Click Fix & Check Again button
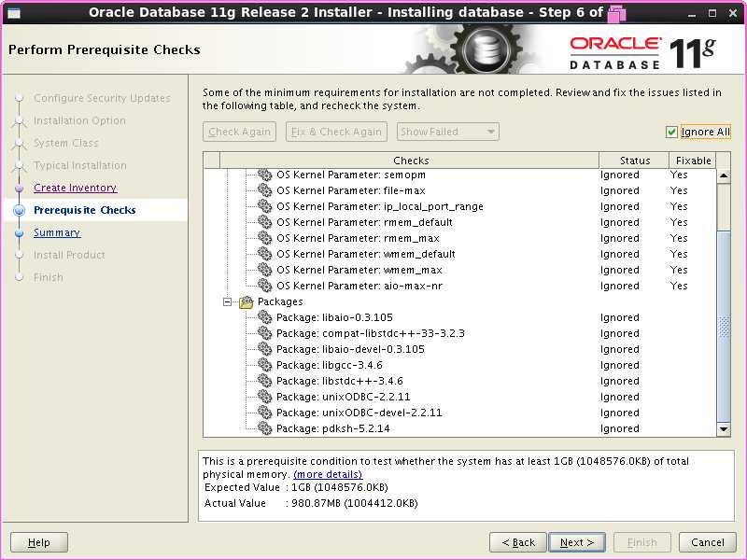 336,132
